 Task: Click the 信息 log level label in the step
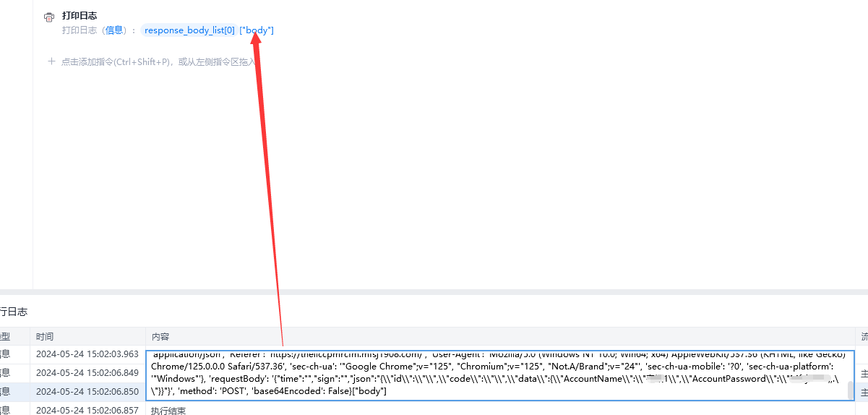tap(114, 30)
